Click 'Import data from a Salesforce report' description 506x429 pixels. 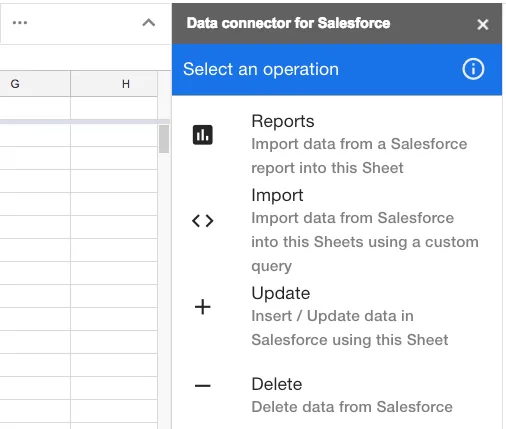click(x=359, y=156)
